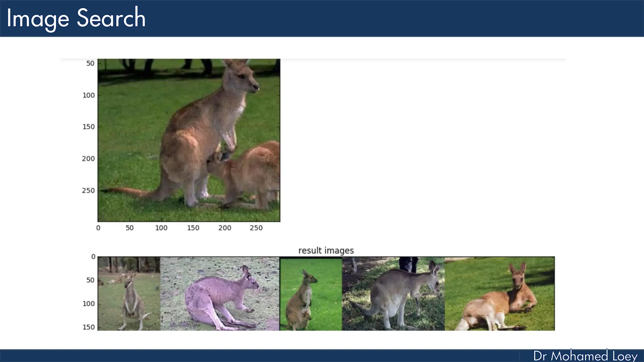Image resolution: width=644 pixels, height=362 pixels.
Task: Click the y-axis tick label 250 of query plot
Action: point(88,190)
